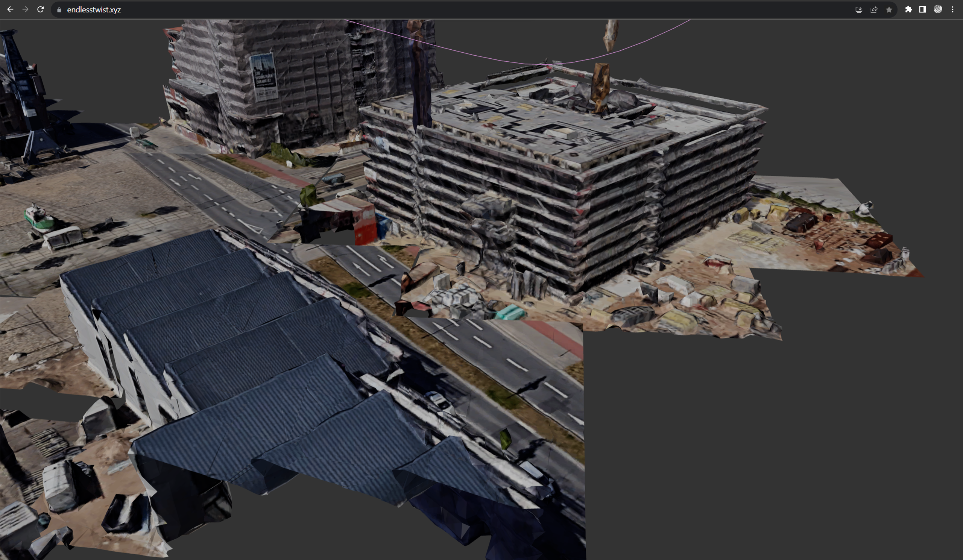The image size is (963, 560).
Task: Bookmark this tab with the star
Action: pos(889,10)
